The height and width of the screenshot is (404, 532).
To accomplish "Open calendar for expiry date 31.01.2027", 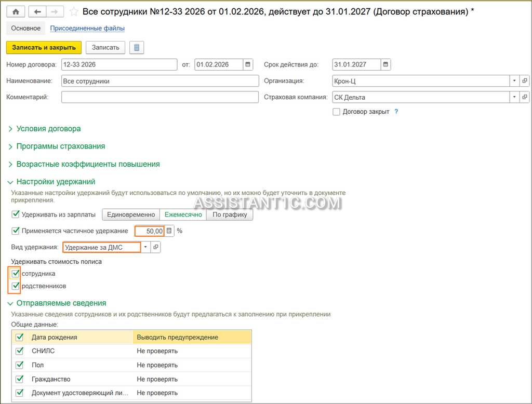I will (386, 64).
